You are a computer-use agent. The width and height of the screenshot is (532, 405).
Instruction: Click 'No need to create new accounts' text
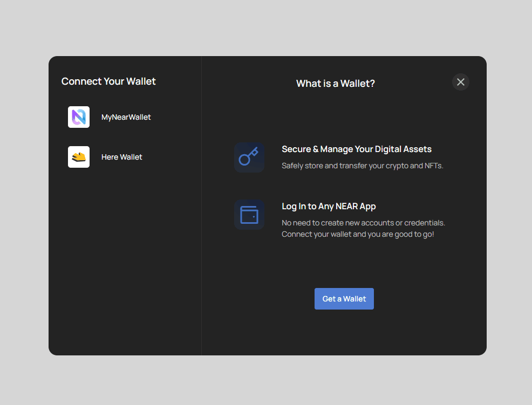point(363,223)
